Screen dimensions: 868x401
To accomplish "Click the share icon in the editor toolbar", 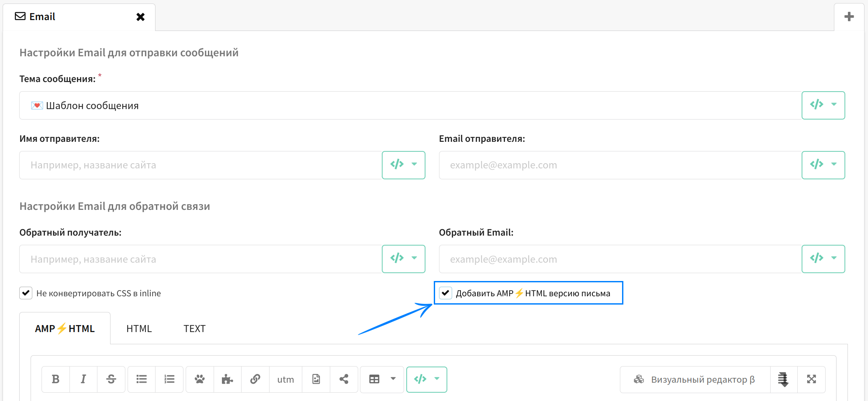I will pyautogui.click(x=344, y=379).
